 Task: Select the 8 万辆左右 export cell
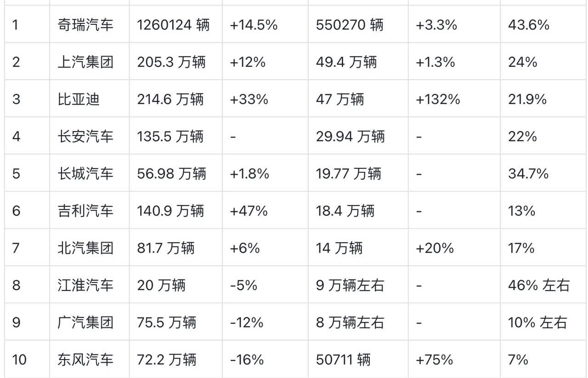(x=350, y=322)
